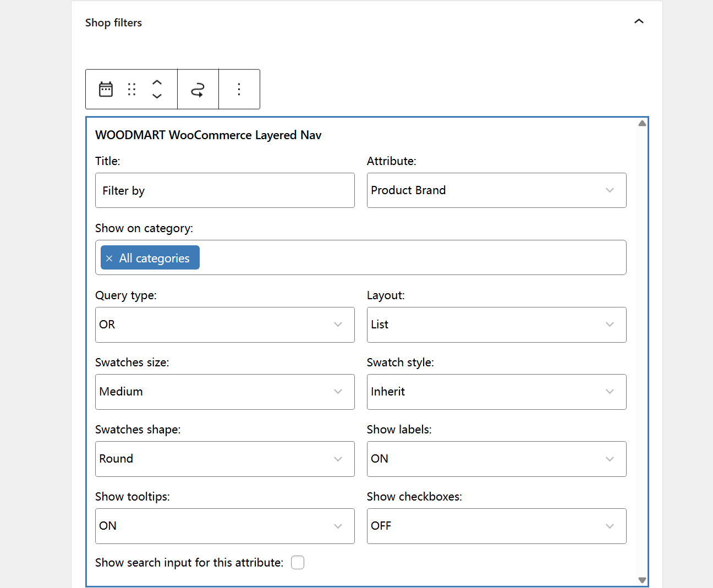
Task: Open the Attribute dropdown showing Product Brand
Action: tap(496, 190)
